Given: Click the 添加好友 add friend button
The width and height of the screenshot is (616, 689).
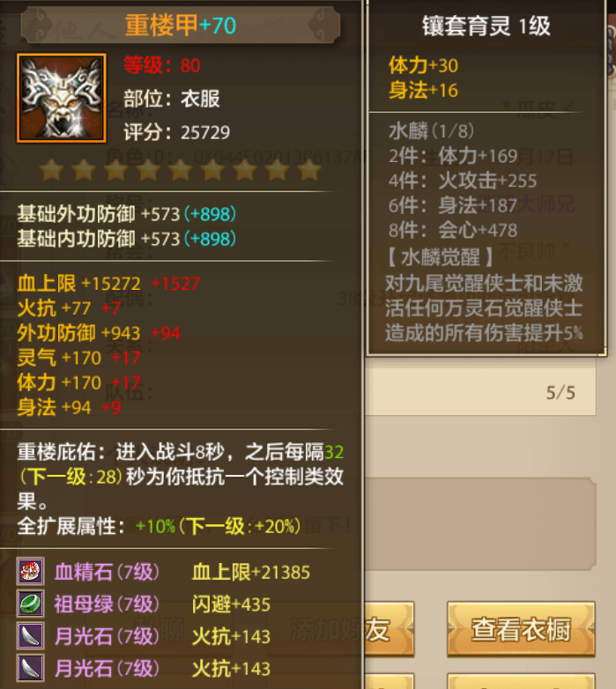Looking at the screenshot, I should 389,629.
